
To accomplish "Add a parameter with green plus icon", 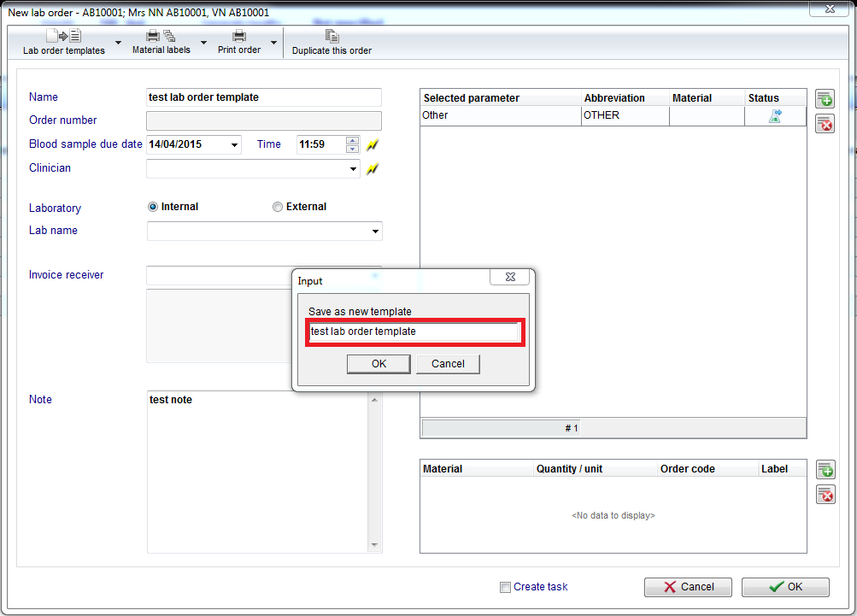I will point(825,99).
